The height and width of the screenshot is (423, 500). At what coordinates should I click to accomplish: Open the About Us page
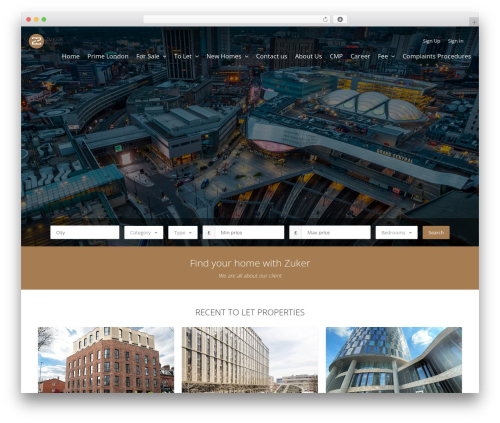pos(308,56)
